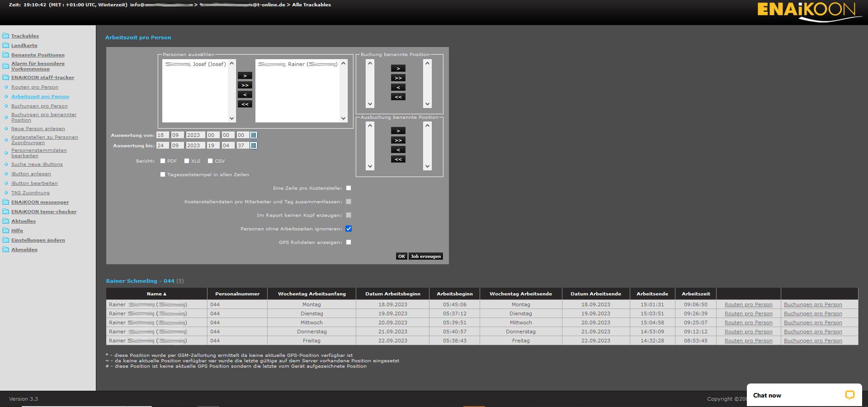
Task: Remove all selected persons with << button
Action: 245,104
